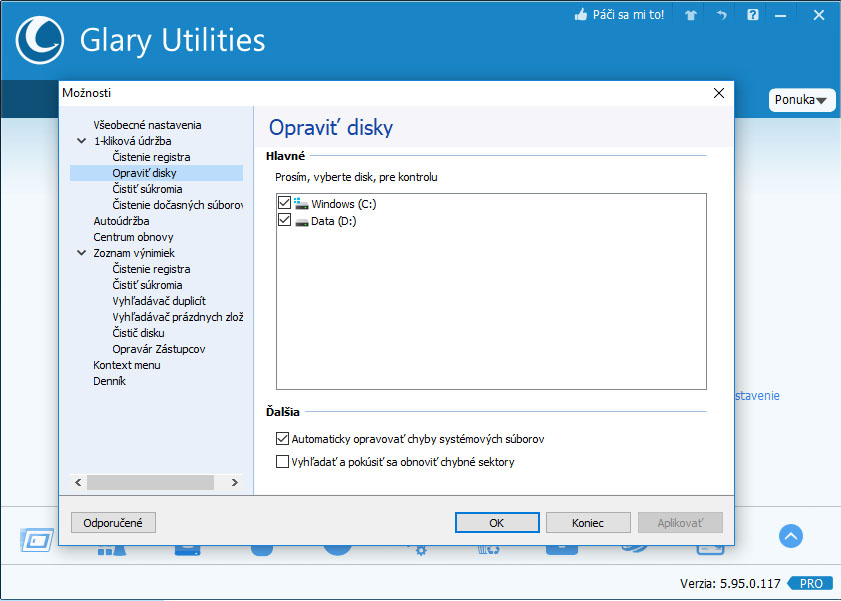Image resolution: width=841 pixels, height=601 pixels.
Task: Enable search and recover bad sectors checkbox
Action: 282,462
